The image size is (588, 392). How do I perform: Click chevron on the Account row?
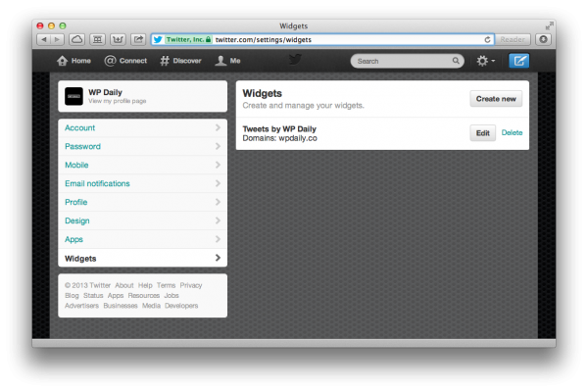click(218, 127)
